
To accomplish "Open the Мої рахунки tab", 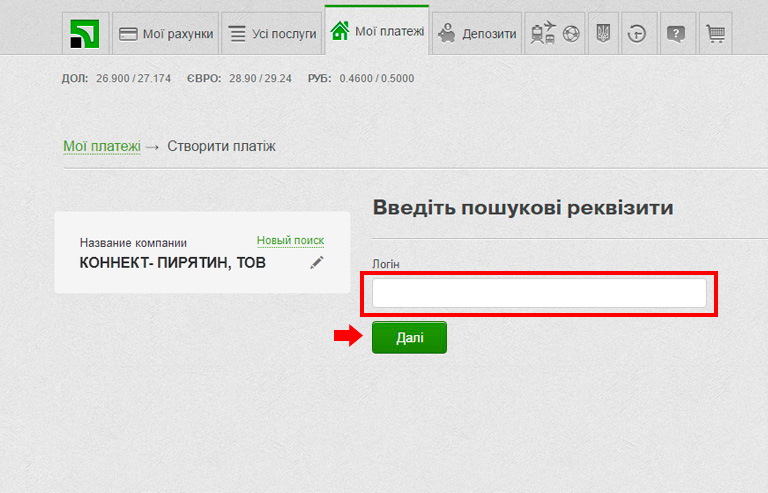I will point(166,34).
